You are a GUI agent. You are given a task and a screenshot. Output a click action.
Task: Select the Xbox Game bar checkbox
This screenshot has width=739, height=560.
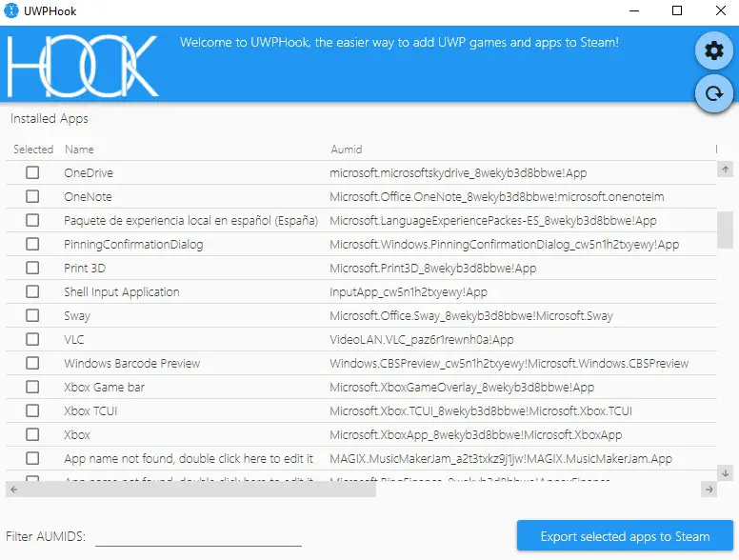pyautogui.click(x=32, y=387)
